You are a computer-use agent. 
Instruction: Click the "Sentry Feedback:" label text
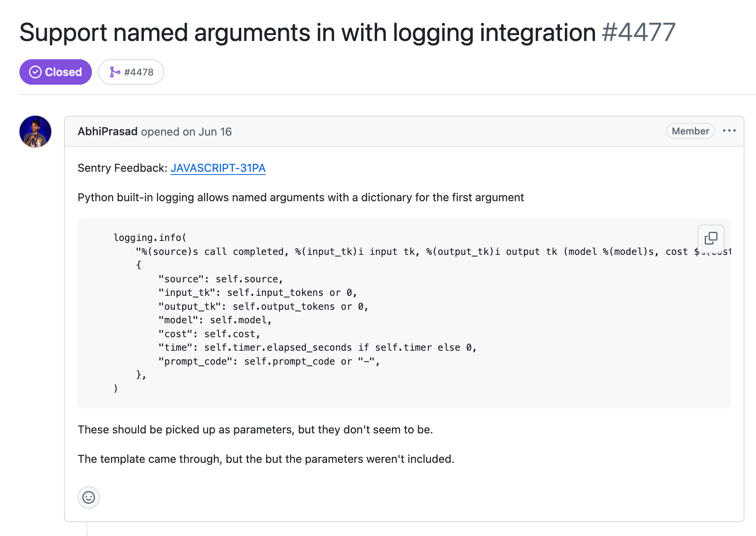[122, 168]
